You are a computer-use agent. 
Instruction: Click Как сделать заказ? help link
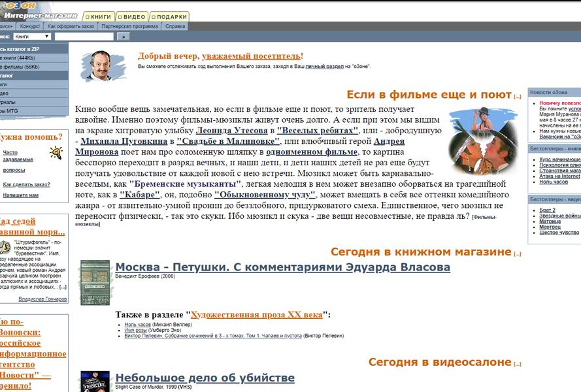(x=26, y=184)
